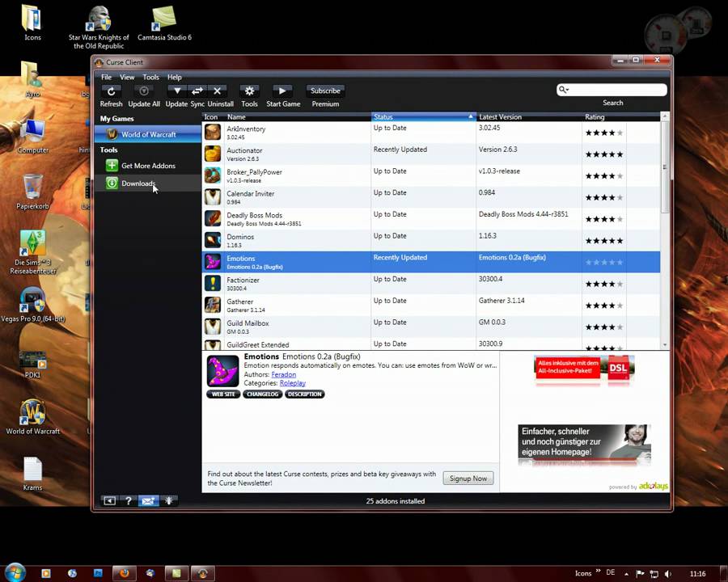This screenshot has height=582, width=728.
Task: Open Get More Addons
Action: coord(148,166)
